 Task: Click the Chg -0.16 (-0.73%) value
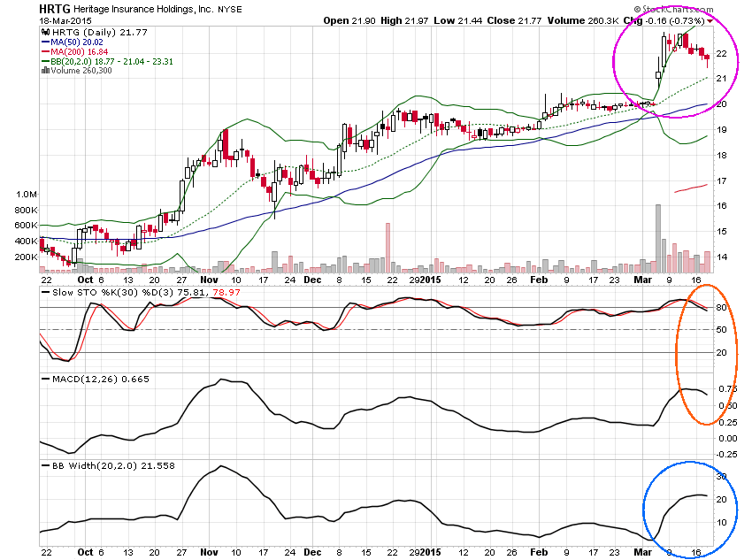[664, 20]
